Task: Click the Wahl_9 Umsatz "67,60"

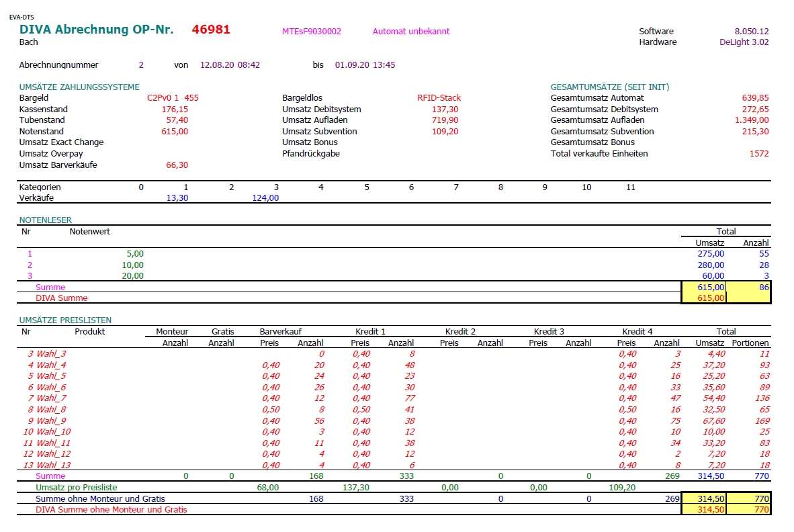Action: 714,421
